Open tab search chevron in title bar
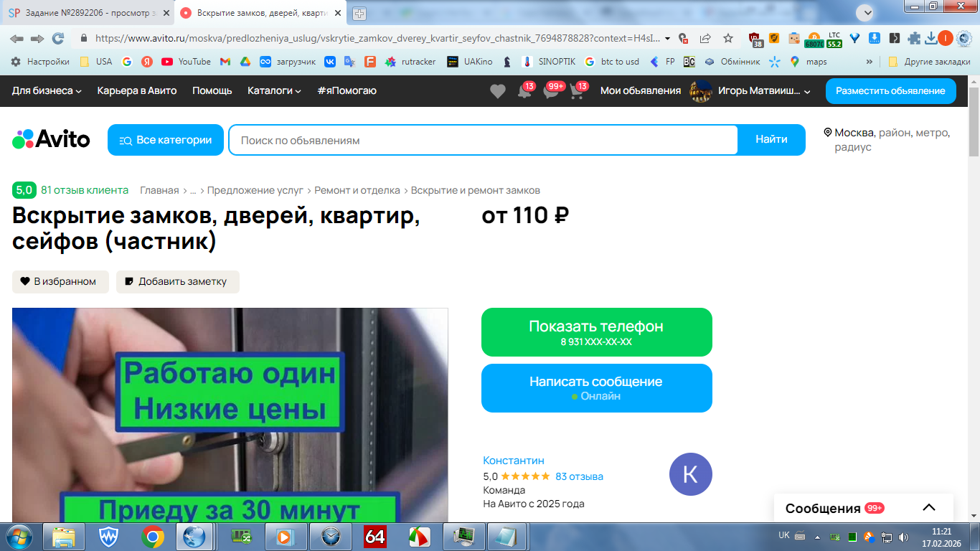The width and height of the screenshot is (980, 551). point(866,12)
